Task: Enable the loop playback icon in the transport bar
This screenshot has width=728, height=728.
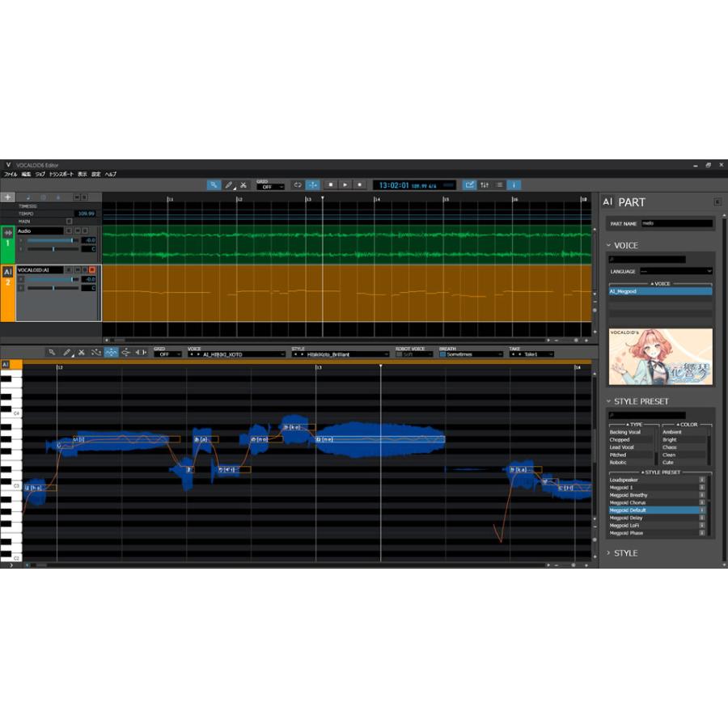Action: pos(298,184)
